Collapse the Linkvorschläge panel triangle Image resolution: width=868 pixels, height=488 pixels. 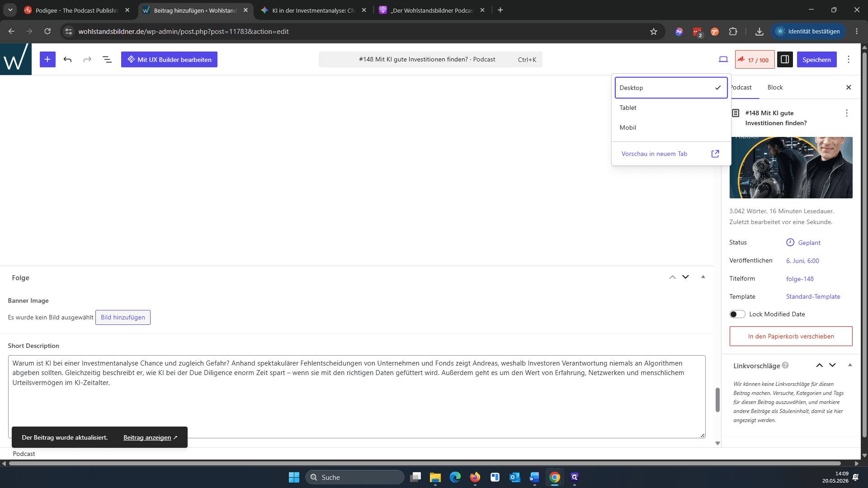coord(850,365)
